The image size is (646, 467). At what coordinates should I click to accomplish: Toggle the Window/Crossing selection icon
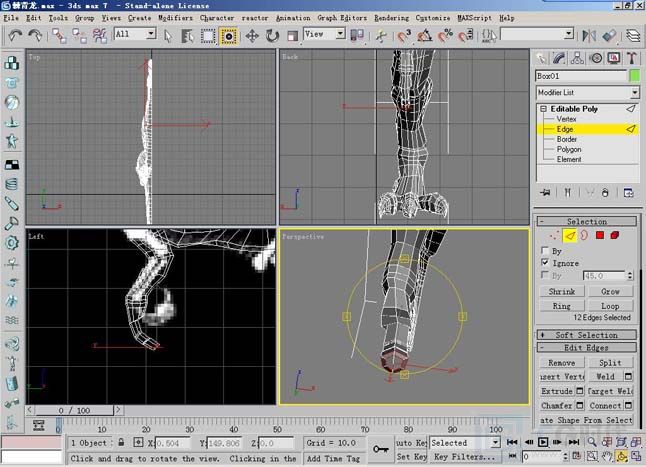[229, 36]
